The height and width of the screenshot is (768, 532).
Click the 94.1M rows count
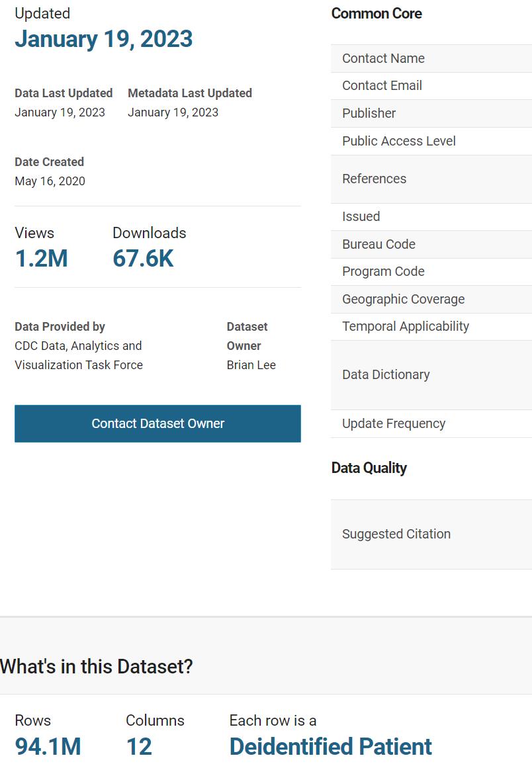(x=48, y=746)
